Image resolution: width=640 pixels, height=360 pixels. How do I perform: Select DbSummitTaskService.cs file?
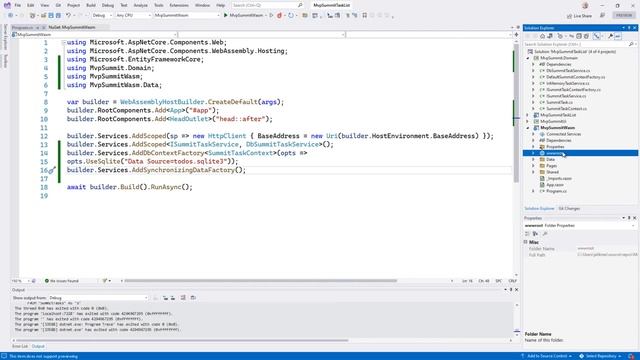568,71
